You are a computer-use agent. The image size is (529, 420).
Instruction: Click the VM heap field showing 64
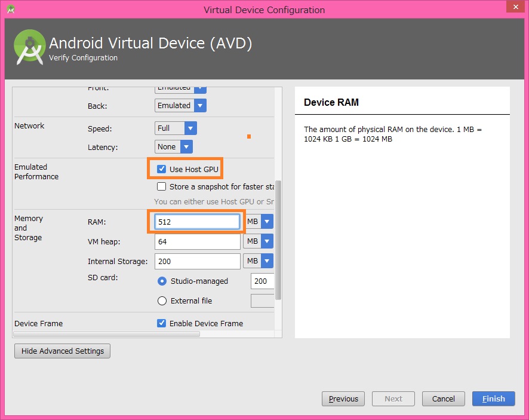(198, 241)
